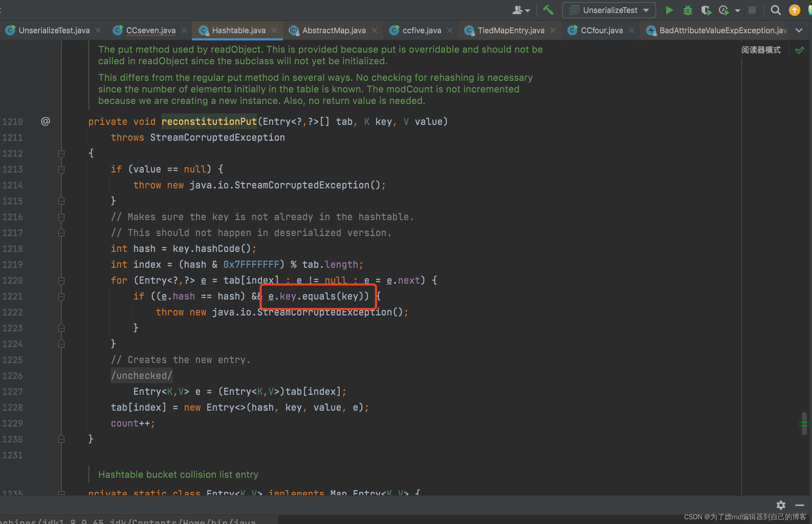Viewport: 812px width, 524px height.
Task: Close the CCfour.java tab
Action: 632,31
